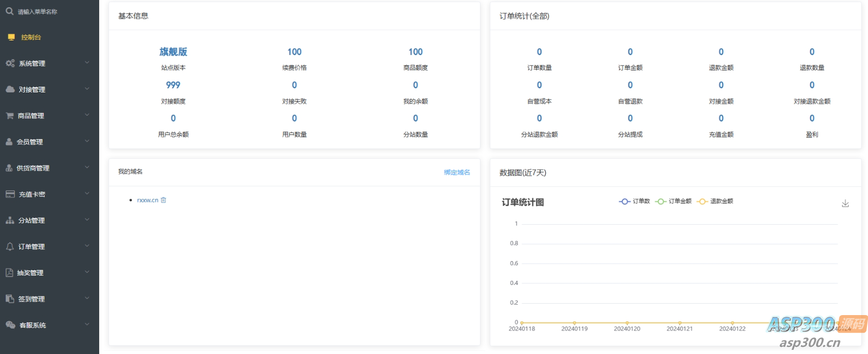
Task: Click the 续费价格 label
Action: tap(295, 68)
